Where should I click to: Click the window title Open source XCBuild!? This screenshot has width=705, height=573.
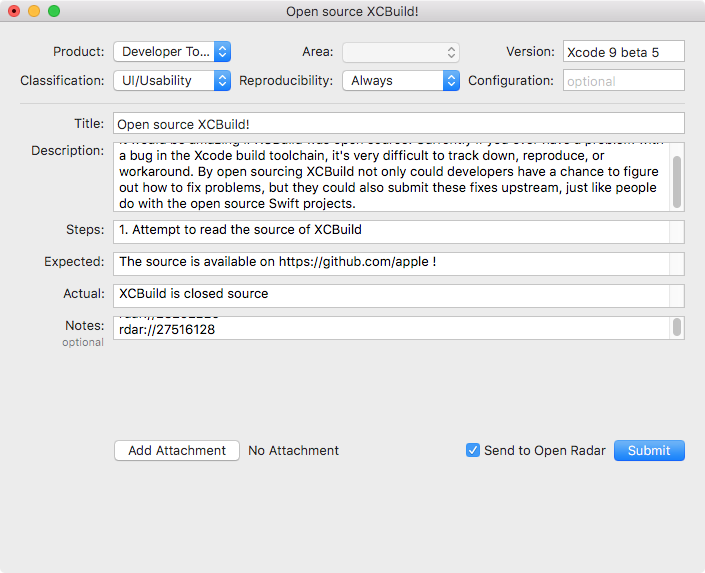tap(352, 11)
